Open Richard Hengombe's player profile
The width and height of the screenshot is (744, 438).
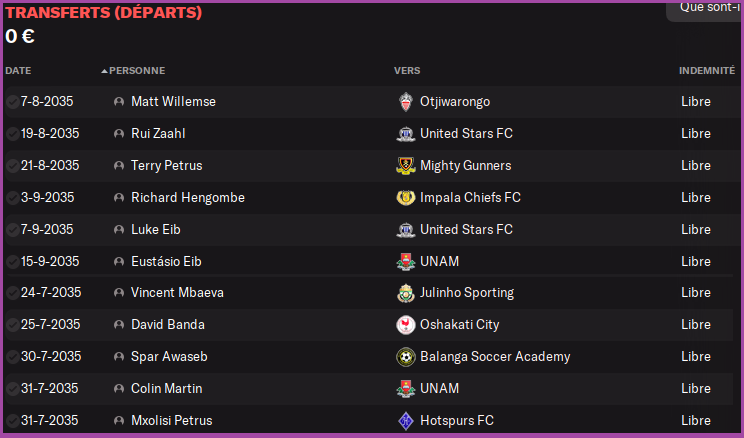tap(188, 198)
